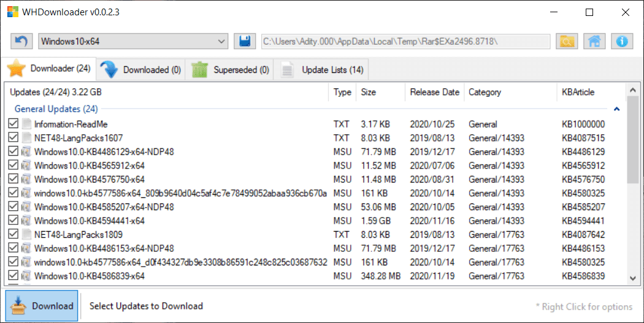
Task: Click KB1000000 article cell
Action: [583, 124]
